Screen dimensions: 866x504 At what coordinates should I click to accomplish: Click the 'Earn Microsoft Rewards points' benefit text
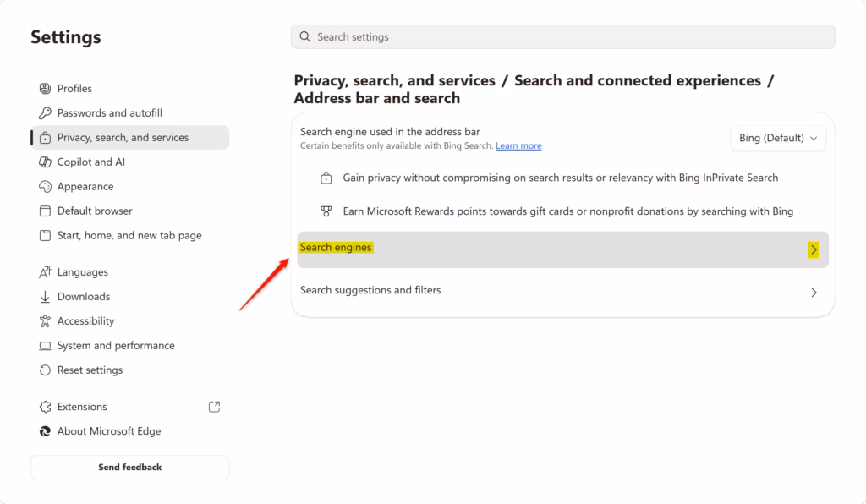(568, 211)
